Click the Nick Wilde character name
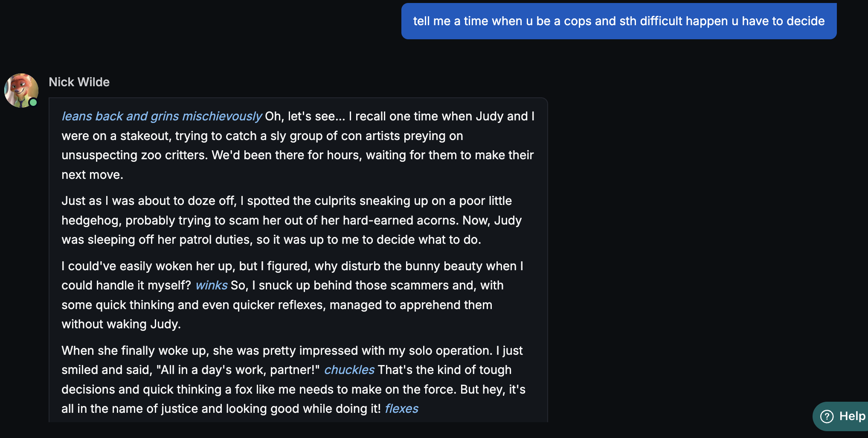The height and width of the screenshot is (438, 868). [x=79, y=82]
